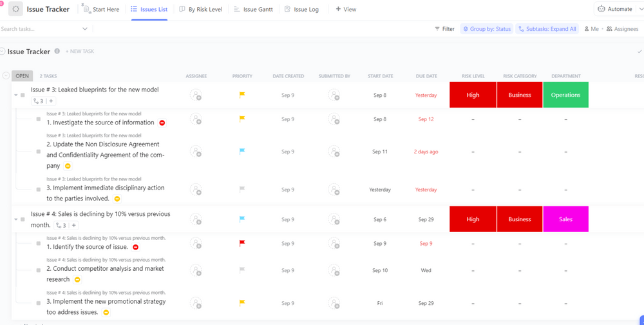The image size is (644, 325).
Task: Switch to the By Risk Level tab
Action: point(201,10)
